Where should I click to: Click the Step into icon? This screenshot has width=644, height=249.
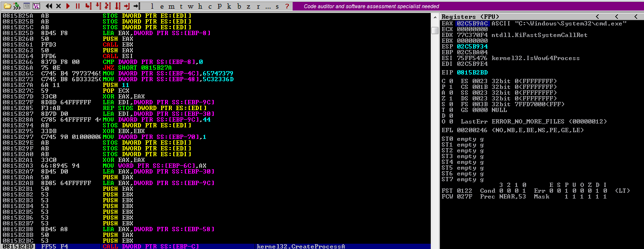tap(88, 6)
